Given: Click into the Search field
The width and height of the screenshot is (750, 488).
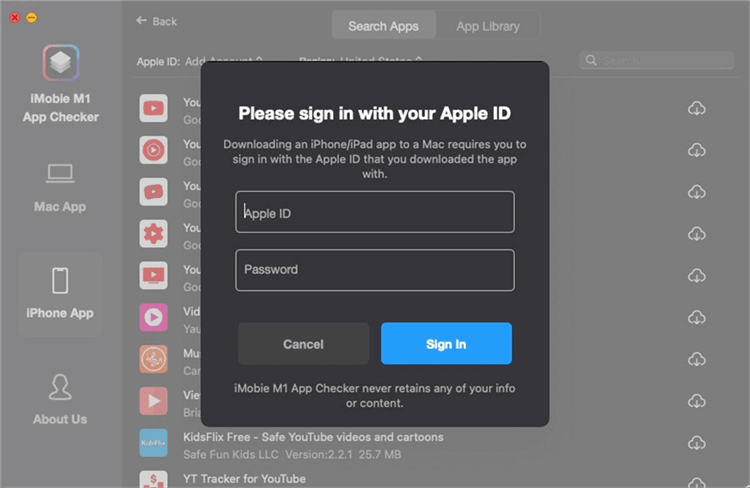Looking at the screenshot, I should click(x=656, y=60).
